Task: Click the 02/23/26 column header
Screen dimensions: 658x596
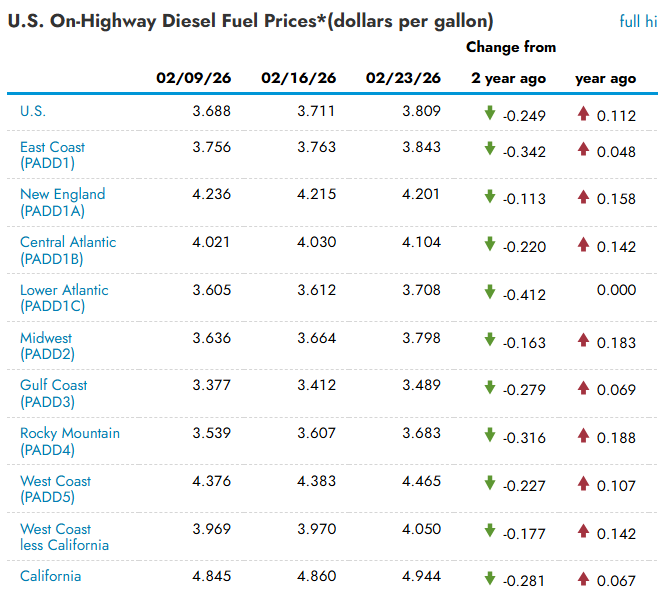Action: tap(403, 78)
